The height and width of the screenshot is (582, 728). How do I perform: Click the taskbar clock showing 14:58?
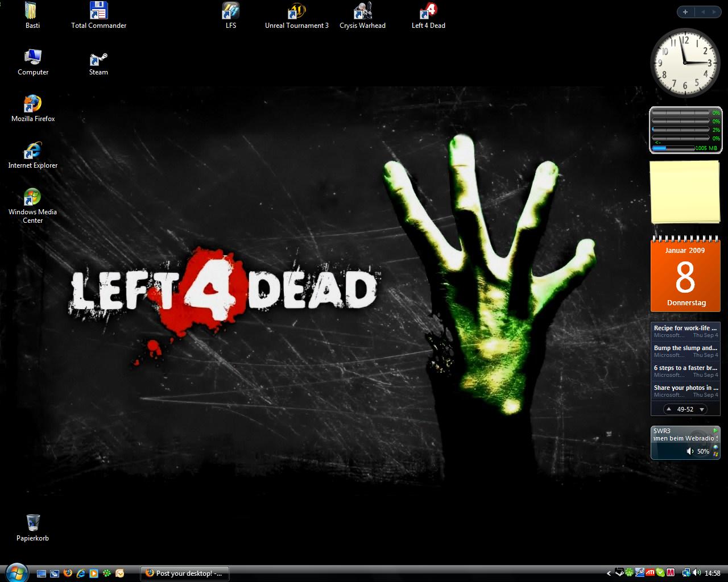pos(713,573)
